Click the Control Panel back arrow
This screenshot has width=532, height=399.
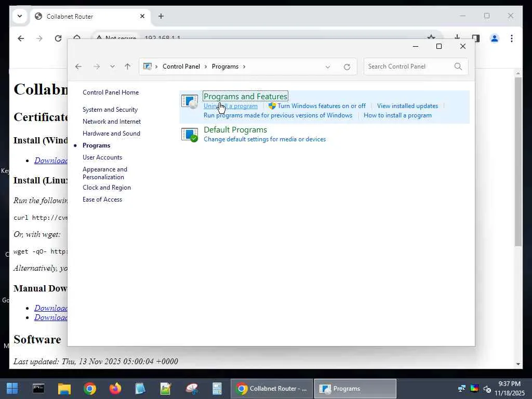point(78,66)
